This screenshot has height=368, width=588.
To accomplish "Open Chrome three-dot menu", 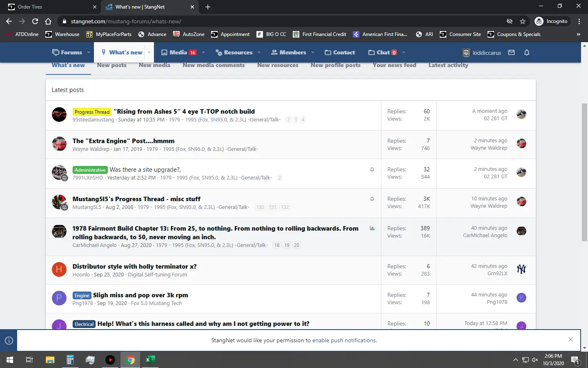I will [x=579, y=21].
